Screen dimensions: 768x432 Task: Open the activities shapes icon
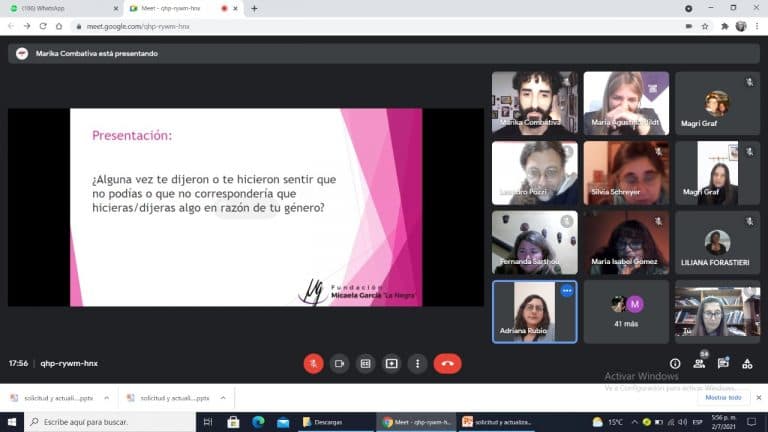[x=747, y=363]
